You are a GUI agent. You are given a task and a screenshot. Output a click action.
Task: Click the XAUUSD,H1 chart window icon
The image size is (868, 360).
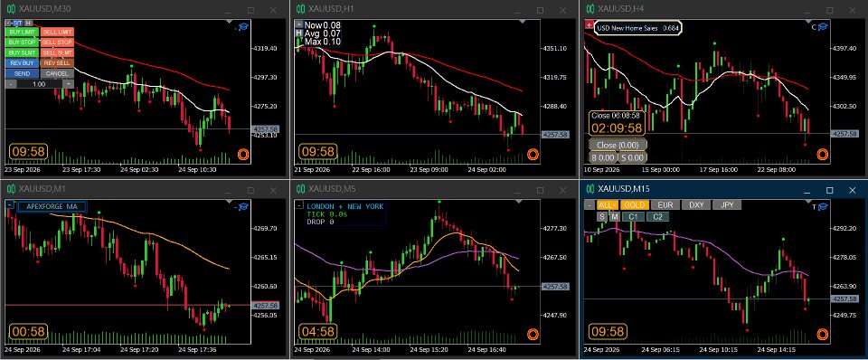[300, 9]
